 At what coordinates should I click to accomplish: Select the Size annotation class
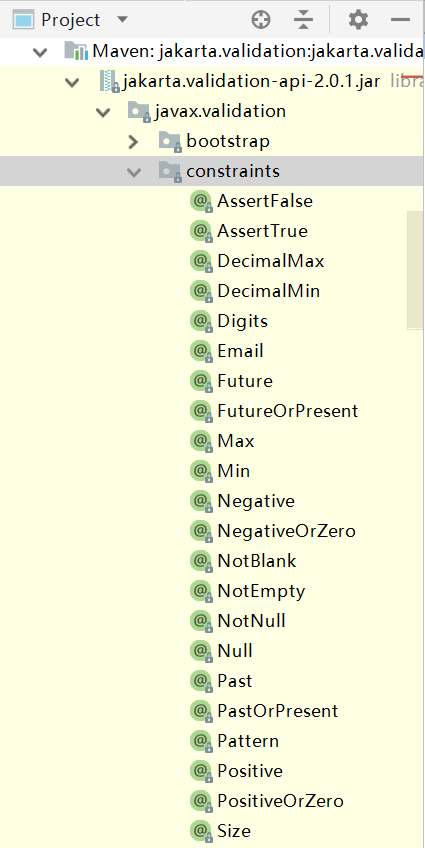pyautogui.click(x=234, y=831)
